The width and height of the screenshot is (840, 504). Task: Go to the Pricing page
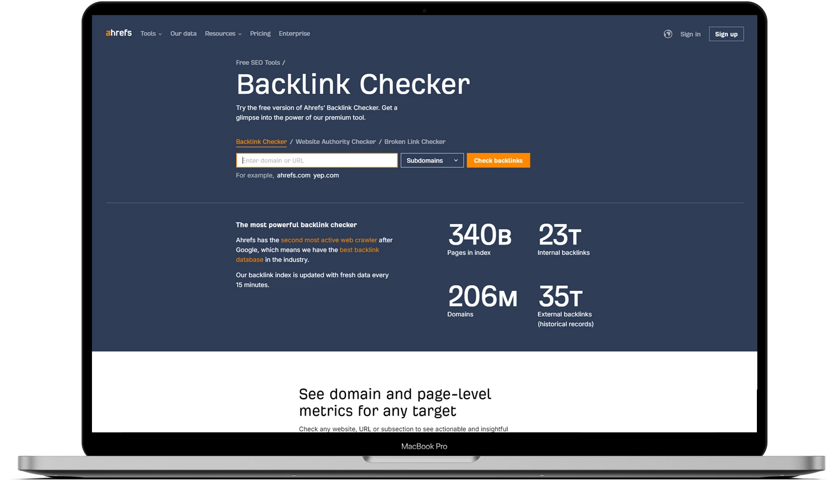[260, 34]
